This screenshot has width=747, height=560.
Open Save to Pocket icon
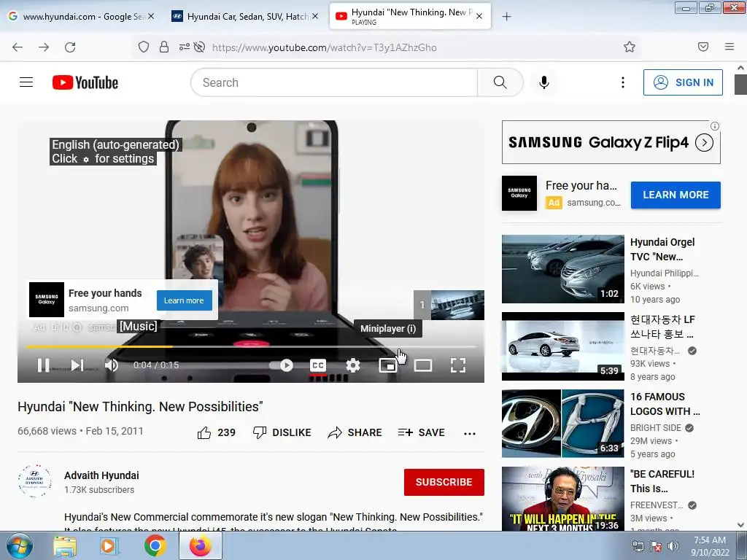[x=703, y=47]
